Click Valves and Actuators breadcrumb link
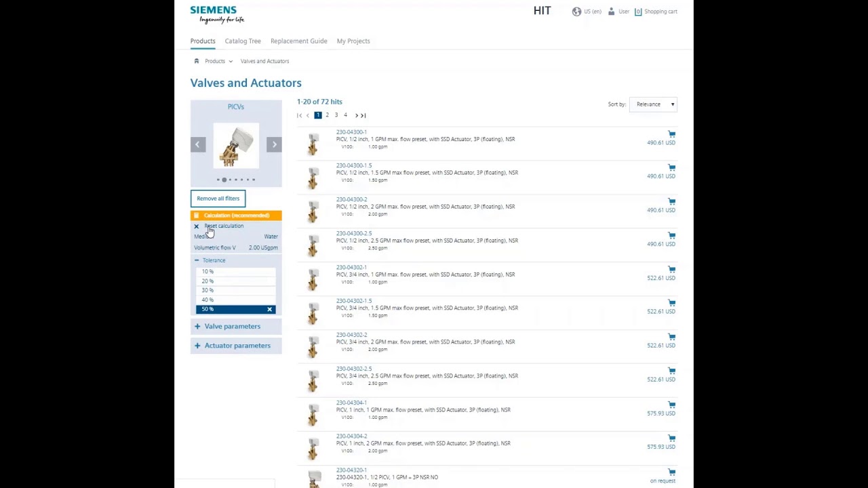The width and height of the screenshot is (868, 488). tap(264, 61)
